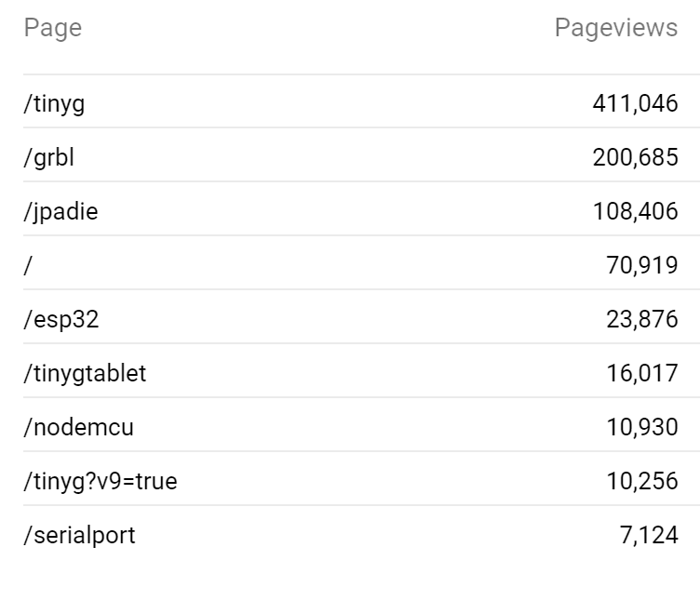Screen dimensions: 700x614
Task: Click the 411,046 pageviews value
Action: 635,103
